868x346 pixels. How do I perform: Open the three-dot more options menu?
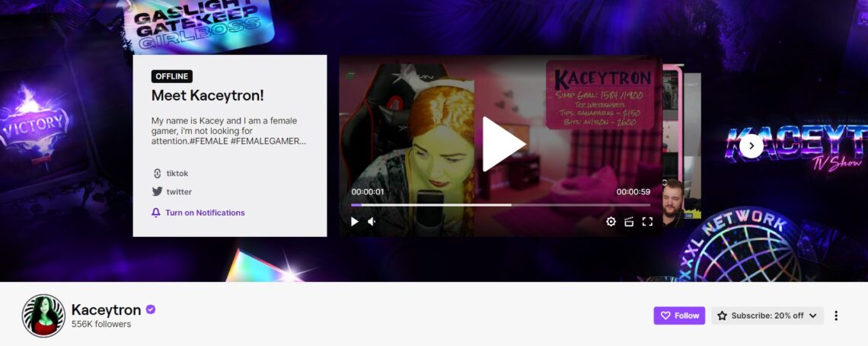tap(836, 316)
